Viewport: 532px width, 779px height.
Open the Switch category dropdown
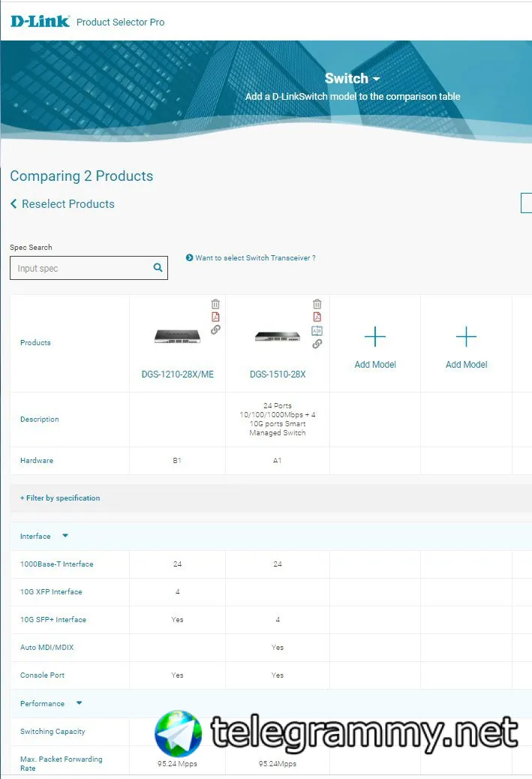click(x=352, y=79)
